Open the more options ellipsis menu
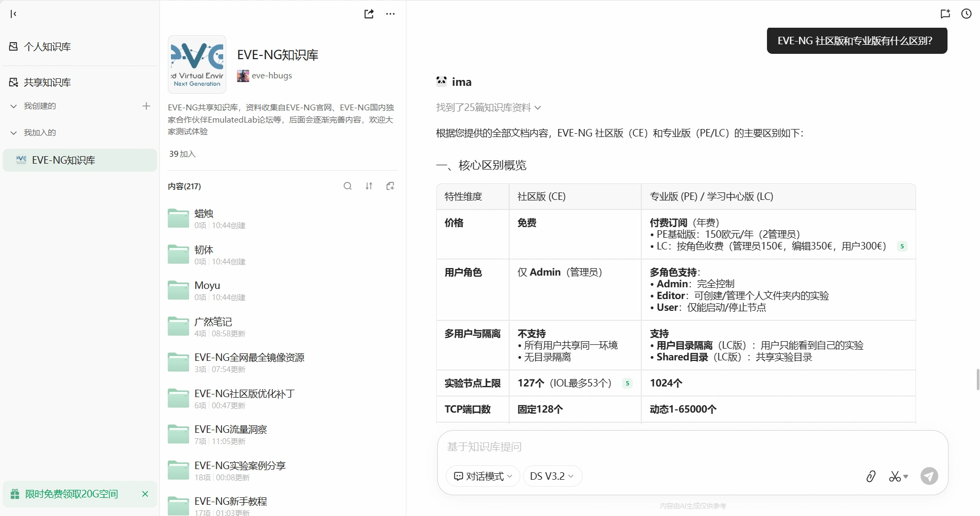Viewport: 980px width, 516px height. click(390, 14)
